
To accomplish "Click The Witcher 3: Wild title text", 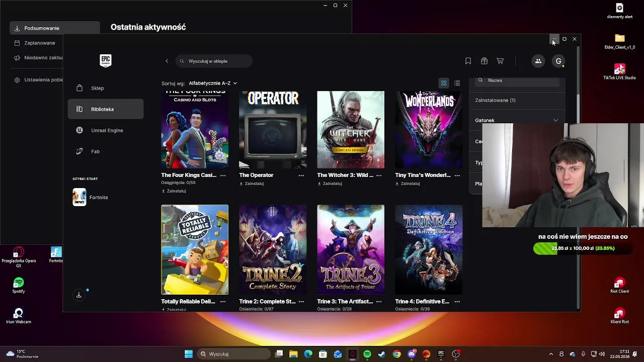I will tap(345, 175).
